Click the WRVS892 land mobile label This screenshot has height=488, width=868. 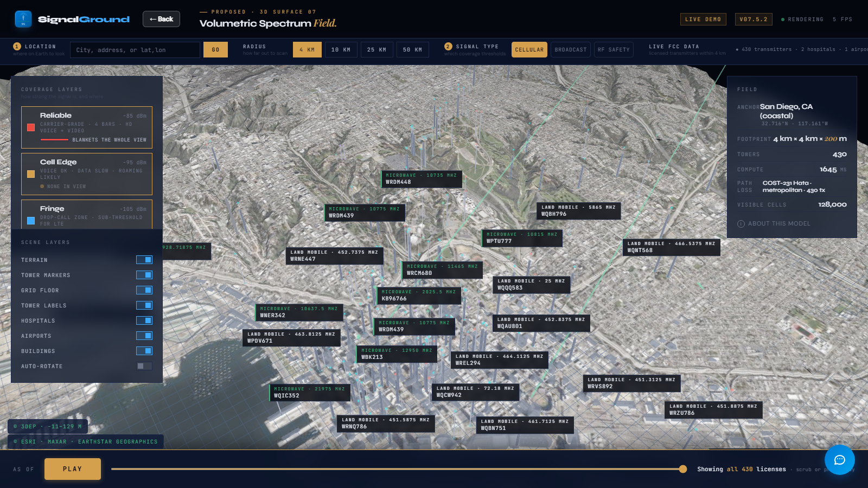pos(631,383)
